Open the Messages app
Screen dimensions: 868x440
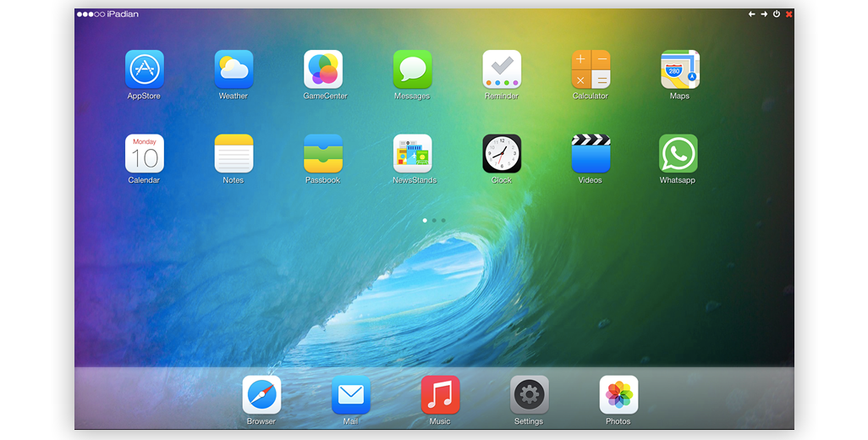coord(412,69)
